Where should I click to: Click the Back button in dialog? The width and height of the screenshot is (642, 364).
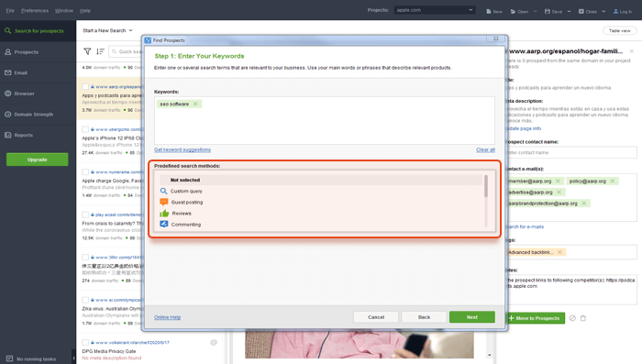(x=424, y=317)
